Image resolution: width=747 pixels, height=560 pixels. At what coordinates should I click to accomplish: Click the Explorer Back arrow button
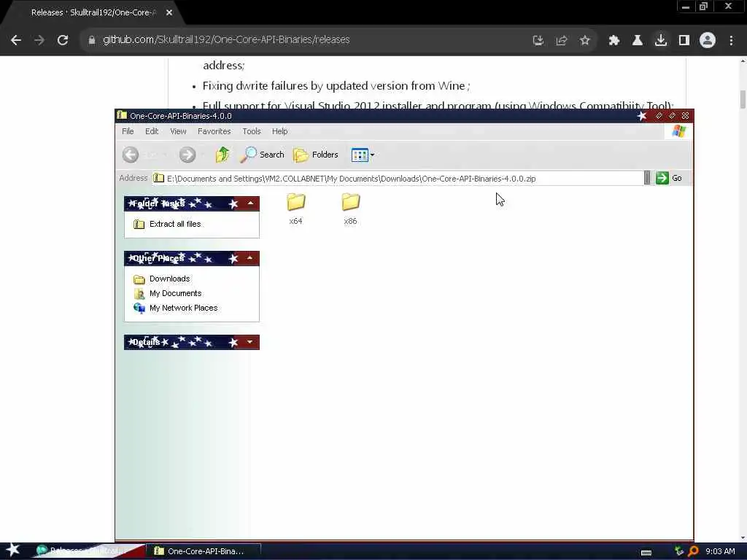coord(131,155)
